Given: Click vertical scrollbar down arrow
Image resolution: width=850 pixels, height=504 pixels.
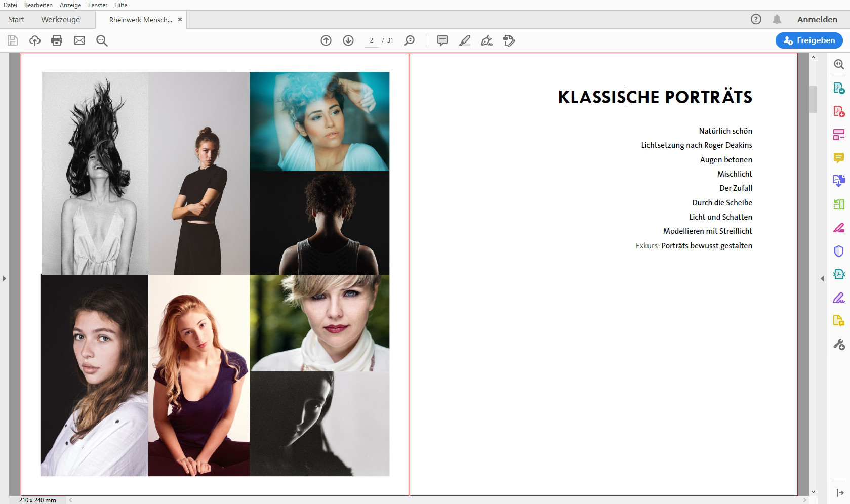Looking at the screenshot, I should [813, 492].
